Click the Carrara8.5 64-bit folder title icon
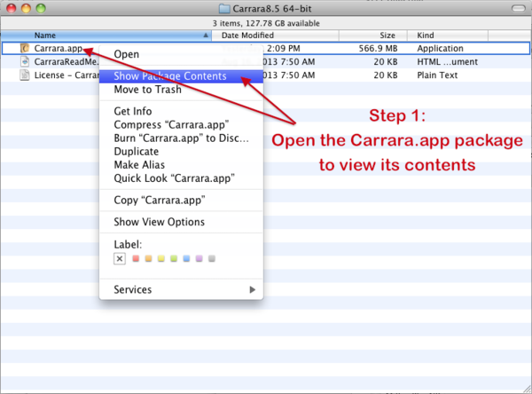 pos(224,9)
